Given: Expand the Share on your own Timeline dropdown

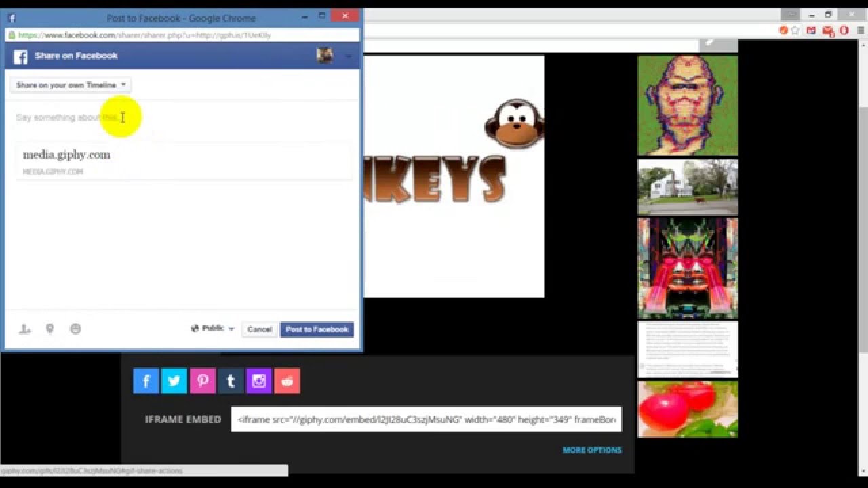Looking at the screenshot, I should click(x=71, y=85).
